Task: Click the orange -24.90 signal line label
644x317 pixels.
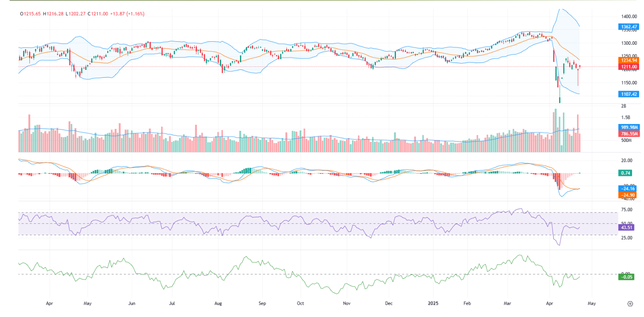Action: 627,195
